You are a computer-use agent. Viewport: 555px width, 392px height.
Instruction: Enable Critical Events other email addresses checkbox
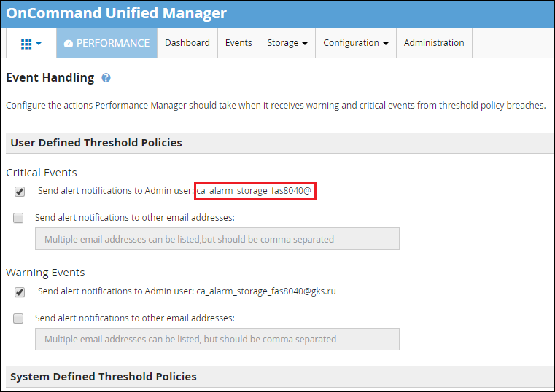coord(18,218)
